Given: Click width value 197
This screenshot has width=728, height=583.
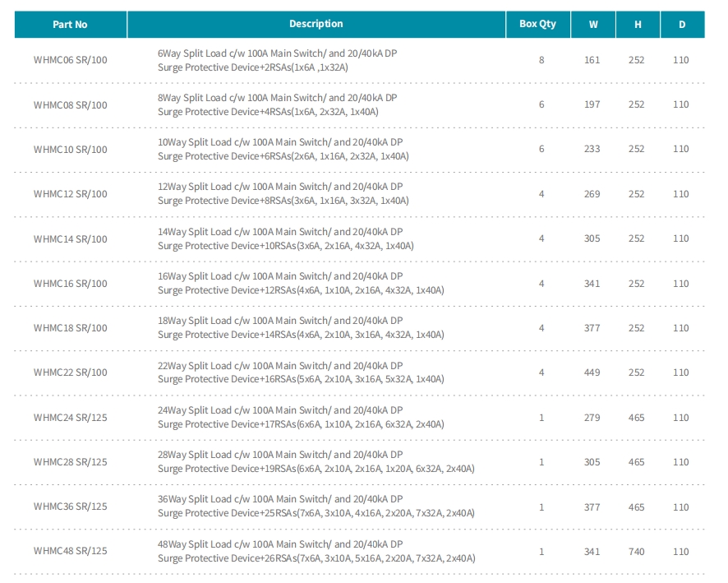Looking at the screenshot, I should (592, 104).
